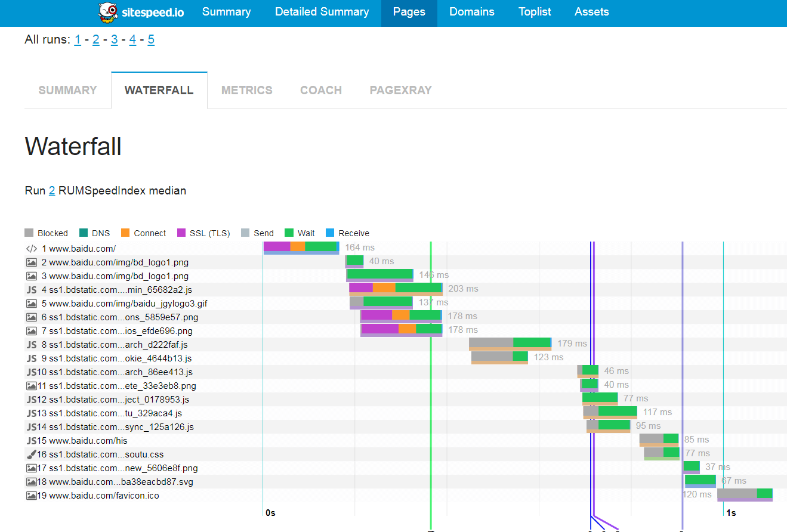Click the 203 ms timing bar

coord(396,289)
